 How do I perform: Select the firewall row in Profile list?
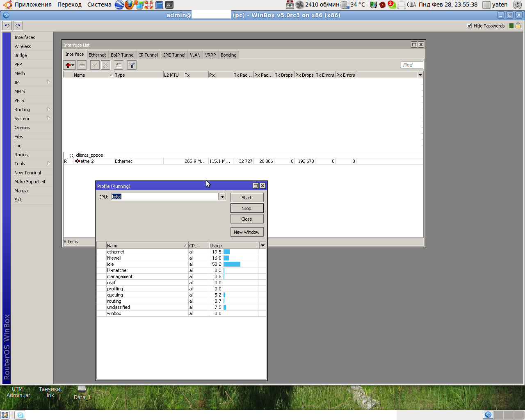coord(181,258)
